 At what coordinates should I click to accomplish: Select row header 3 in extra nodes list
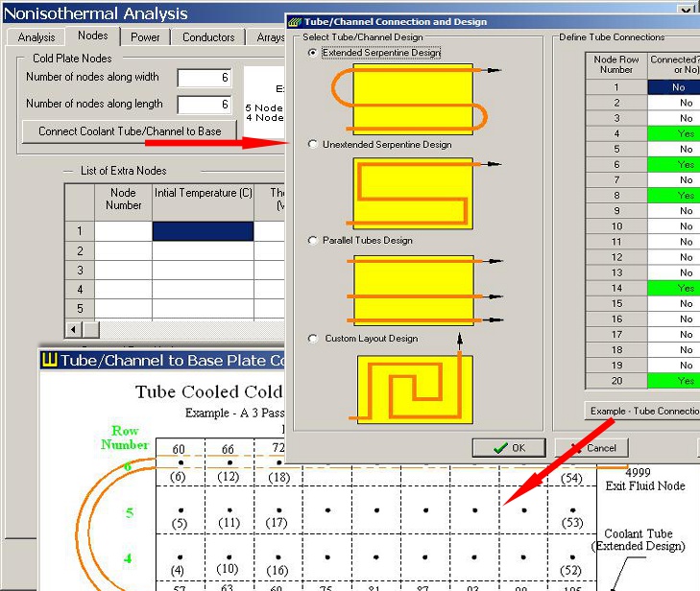pos(80,271)
